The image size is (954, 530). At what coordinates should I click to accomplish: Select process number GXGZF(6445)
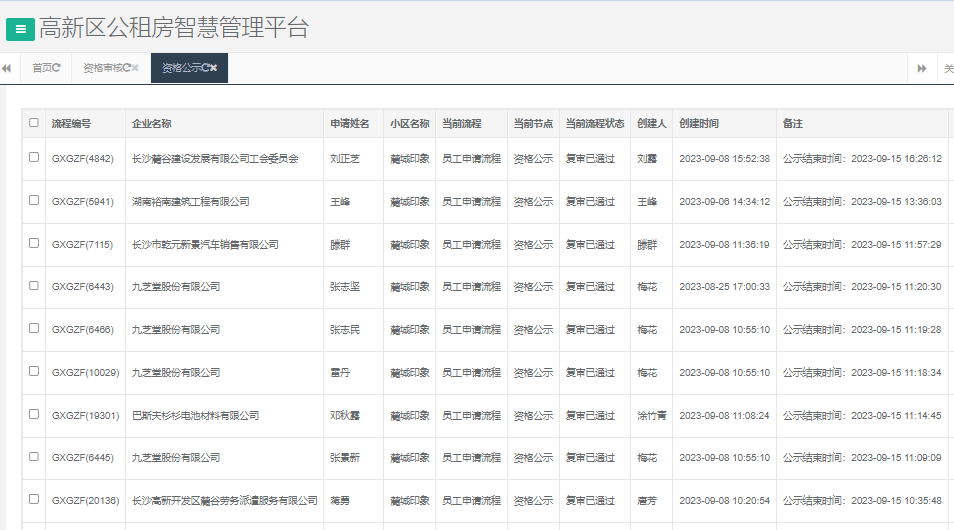(83, 458)
